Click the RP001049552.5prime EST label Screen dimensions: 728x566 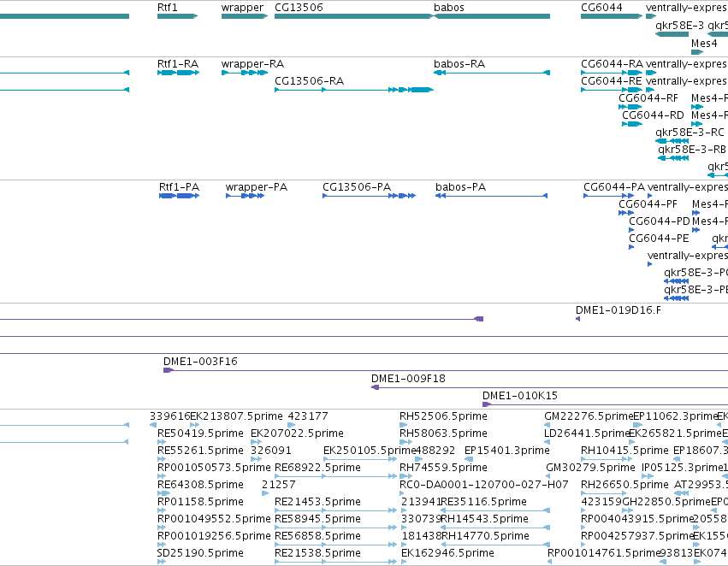click(x=214, y=520)
